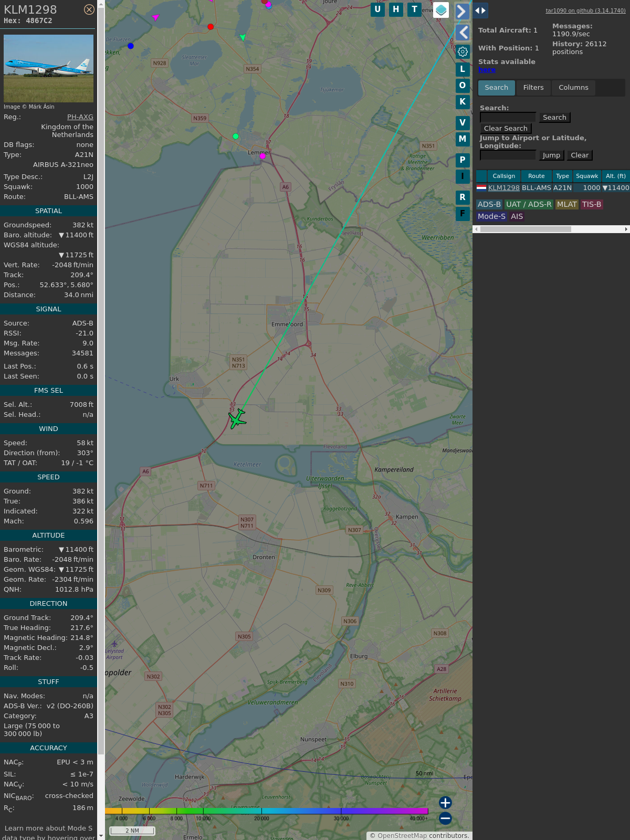Click the F map button

click(463, 214)
